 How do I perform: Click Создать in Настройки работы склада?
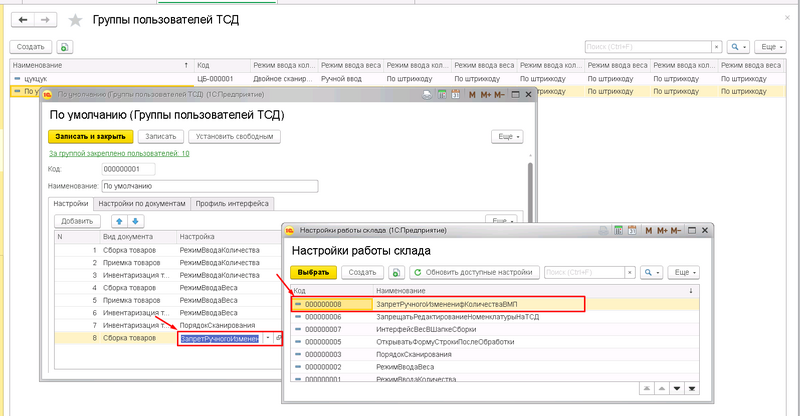(362, 273)
